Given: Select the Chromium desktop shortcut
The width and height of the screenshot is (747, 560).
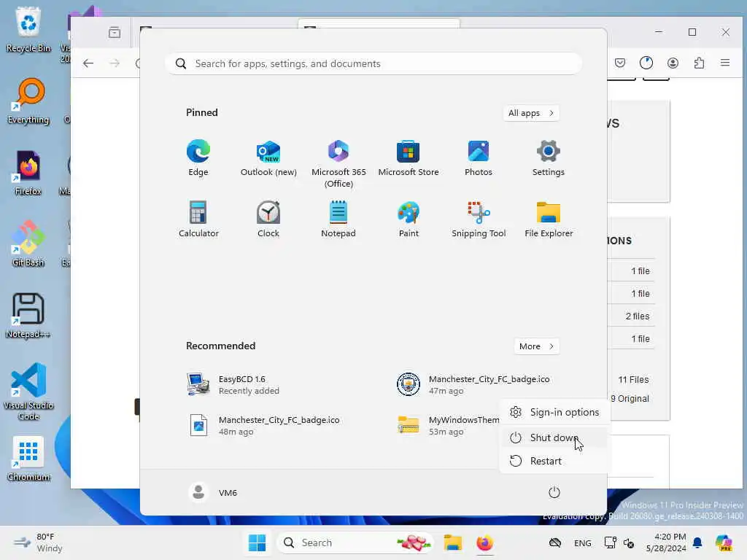Looking at the screenshot, I should [28, 459].
